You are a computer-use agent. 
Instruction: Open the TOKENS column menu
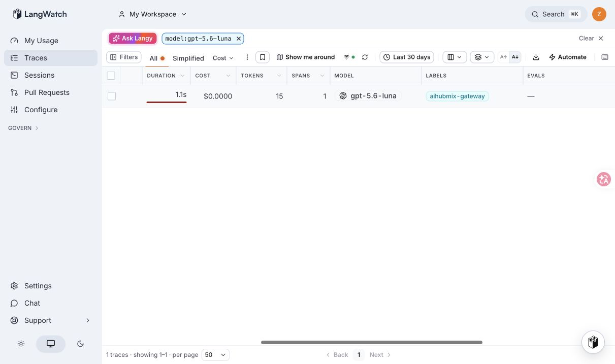point(279,76)
